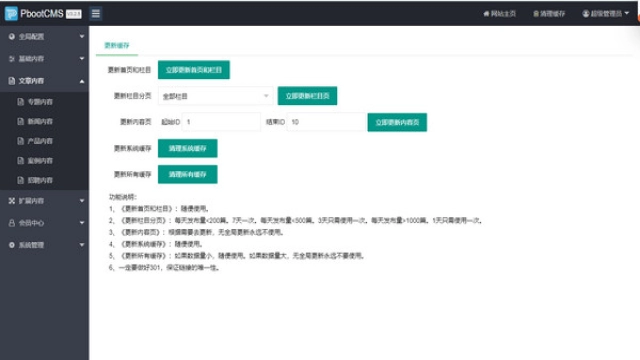
Task: Click the 更新栏目分页 field label
Action: click(132, 96)
